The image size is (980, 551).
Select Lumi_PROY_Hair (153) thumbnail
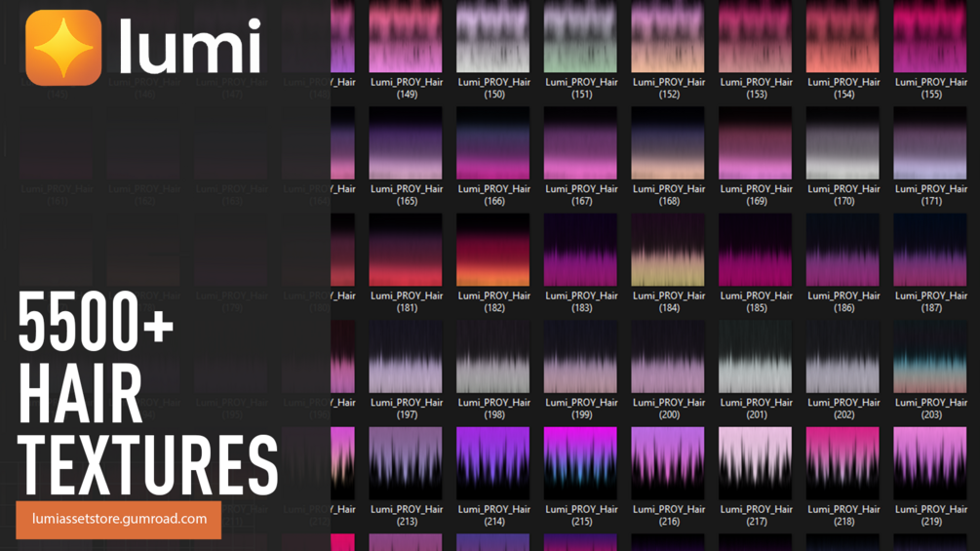[756, 36]
